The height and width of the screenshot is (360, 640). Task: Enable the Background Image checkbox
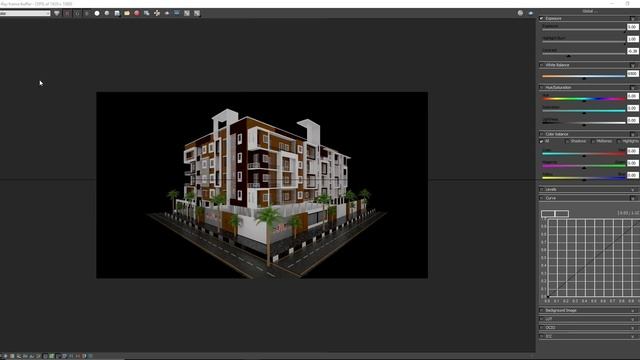(x=542, y=310)
